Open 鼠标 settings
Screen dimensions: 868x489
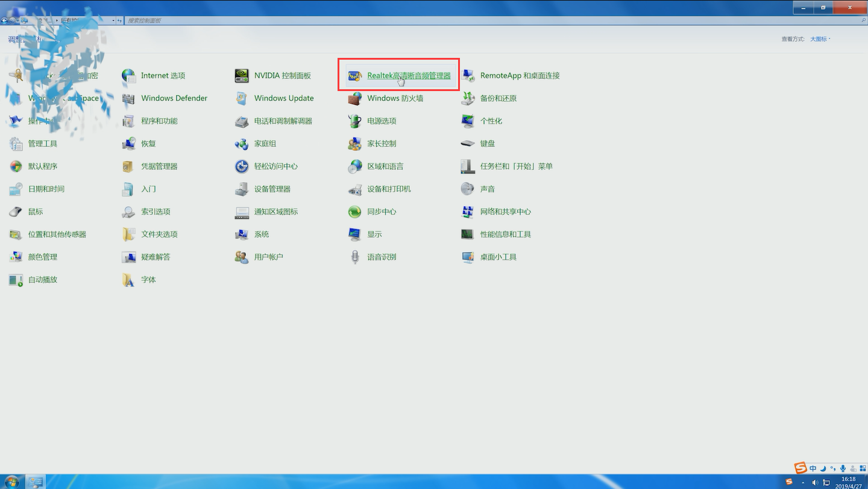pos(27,212)
